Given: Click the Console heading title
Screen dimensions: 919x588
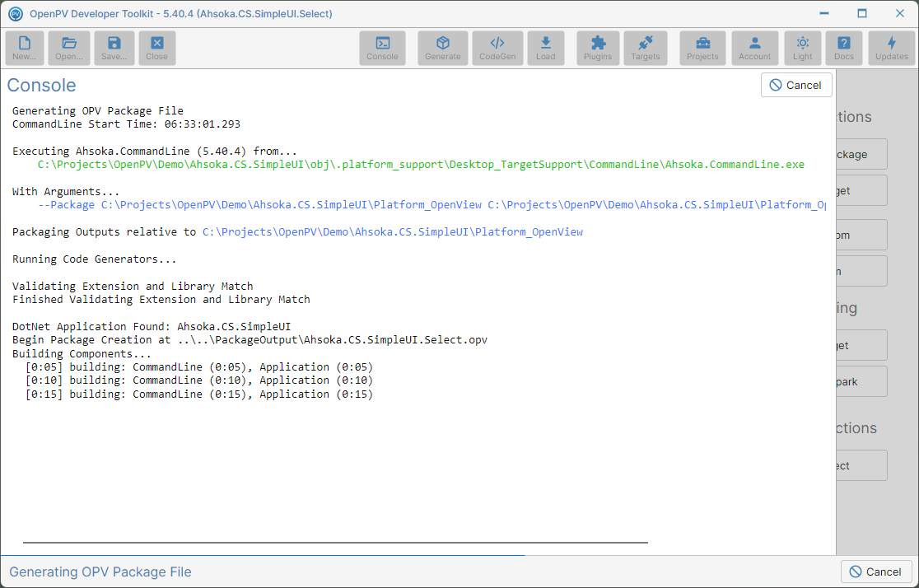Looking at the screenshot, I should click(x=42, y=86).
